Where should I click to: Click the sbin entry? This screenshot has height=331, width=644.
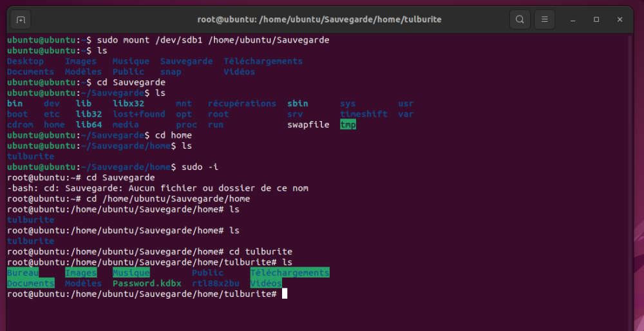coord(298,104)
